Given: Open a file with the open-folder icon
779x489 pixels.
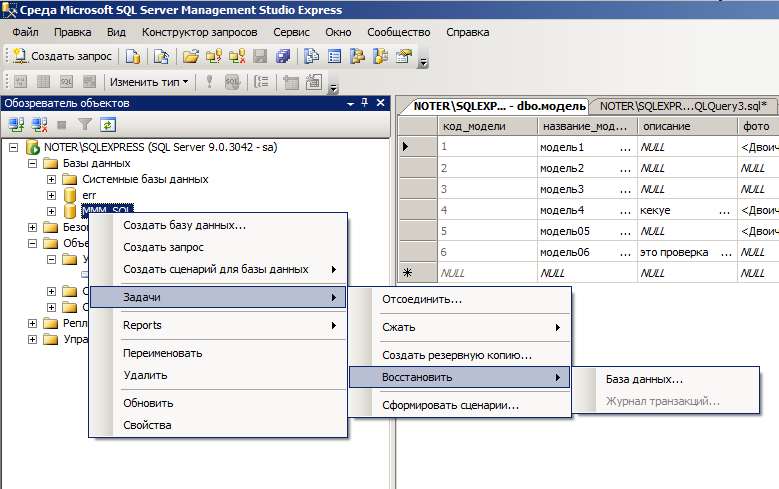Looking at the screenshot, I should click(x=190, y=56).
